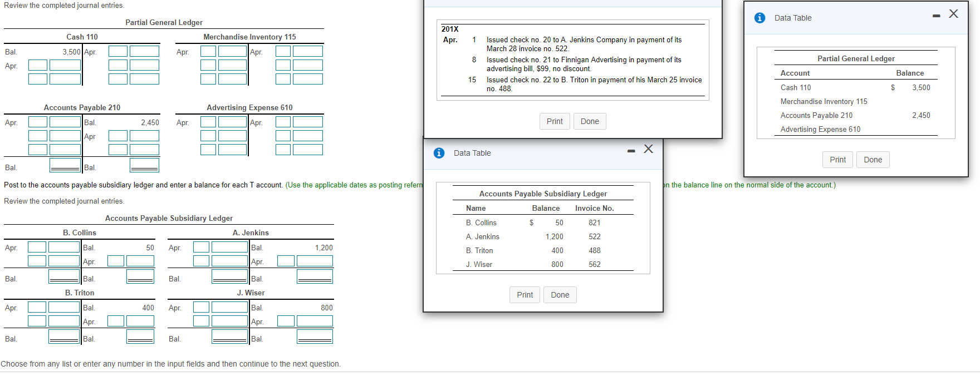This screenshot has width=980, height=376.
Task: Print the Accounts Payable Subsidiary Ledger table
Action: 525,295
